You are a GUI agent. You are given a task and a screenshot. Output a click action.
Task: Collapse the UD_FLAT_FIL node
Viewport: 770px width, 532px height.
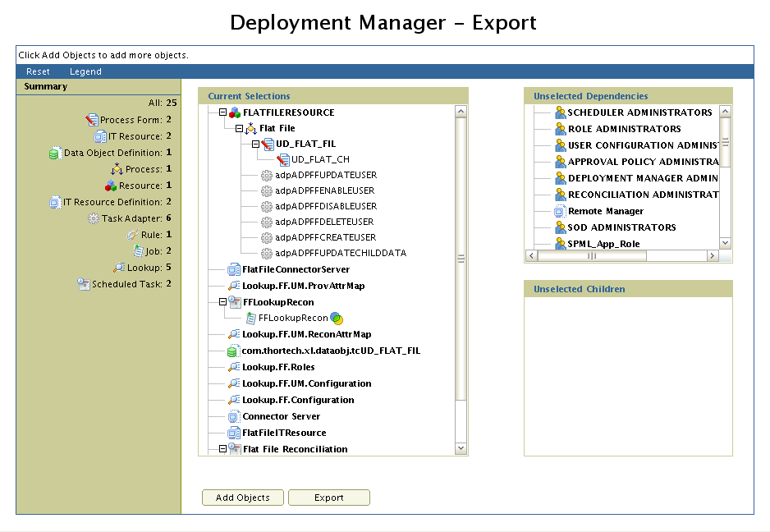[x=255, y=142]
